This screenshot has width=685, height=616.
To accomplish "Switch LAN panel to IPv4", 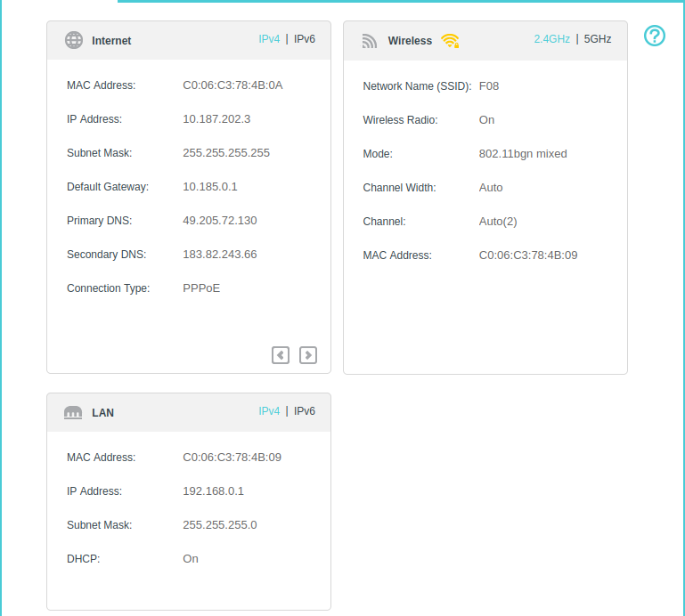I will [x=269, y=411].
